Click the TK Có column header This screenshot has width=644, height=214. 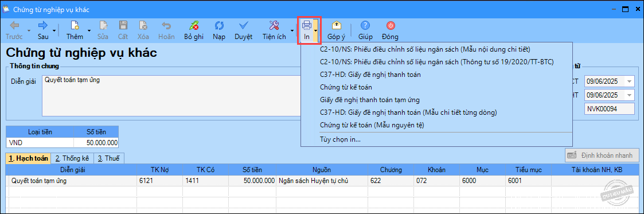tap(206, 170)
